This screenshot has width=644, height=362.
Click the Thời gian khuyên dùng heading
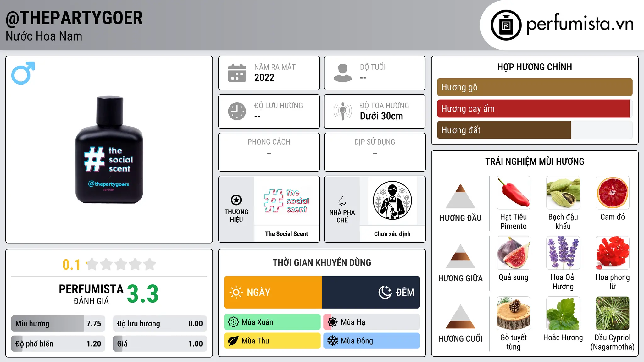322,262
